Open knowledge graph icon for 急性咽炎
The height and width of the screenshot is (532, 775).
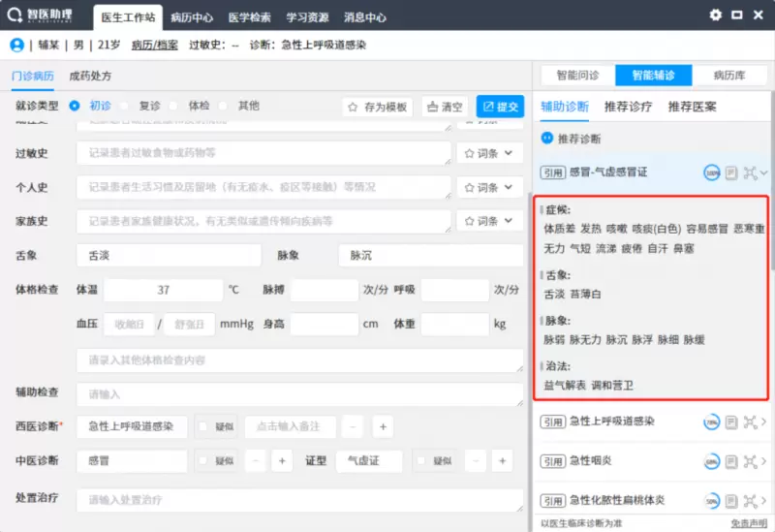750,461
